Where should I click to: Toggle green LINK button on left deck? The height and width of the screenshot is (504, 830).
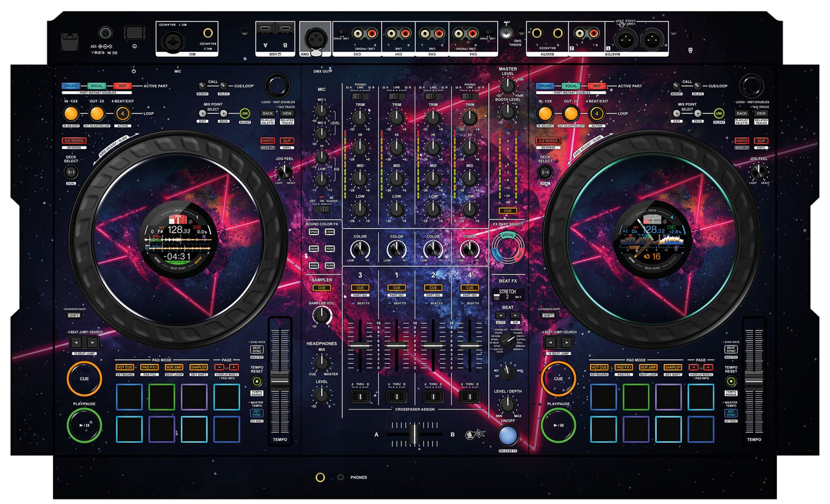245,113
